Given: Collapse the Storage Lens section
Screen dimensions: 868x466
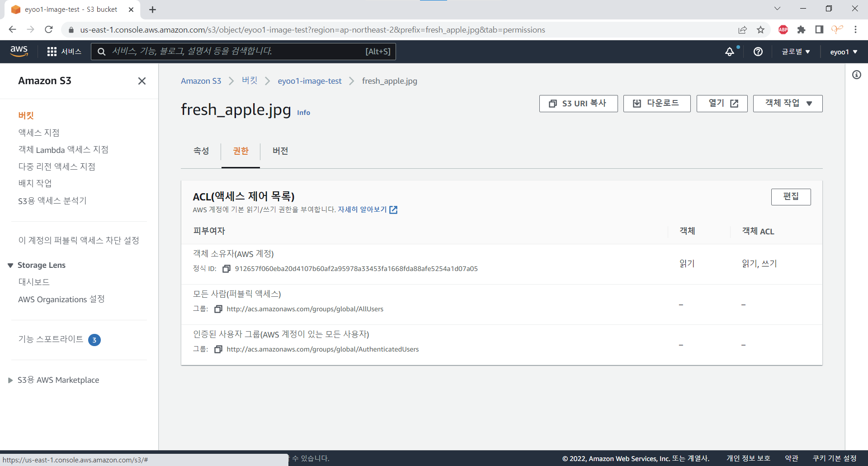Looking at the screenshot, I should (x=10, y=266).
